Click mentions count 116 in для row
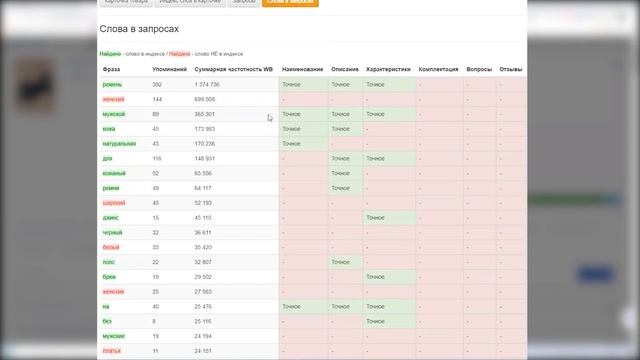Image resolution: width=640 pixels, height=360 pixels. tap(157, 158)
